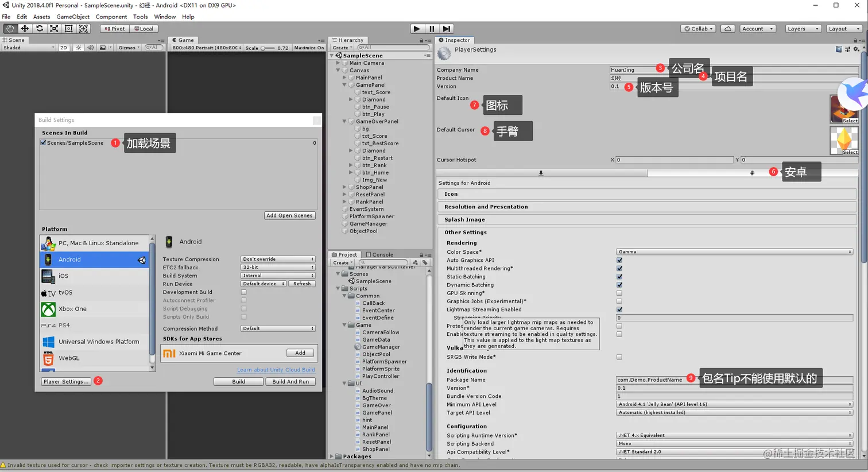Open the Learn about Unity Cloud Build link
Viewport: 868px width, 472px height.
[x=276, y=370]
